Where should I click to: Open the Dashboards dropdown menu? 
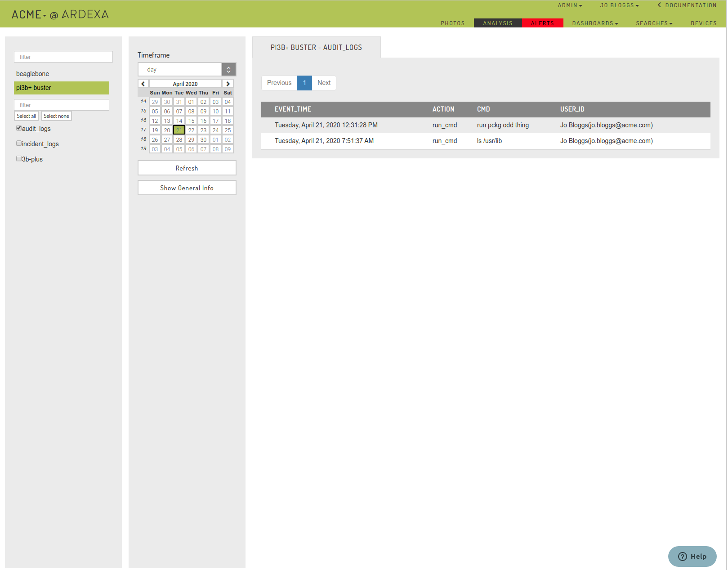click(x=595, y=23)
